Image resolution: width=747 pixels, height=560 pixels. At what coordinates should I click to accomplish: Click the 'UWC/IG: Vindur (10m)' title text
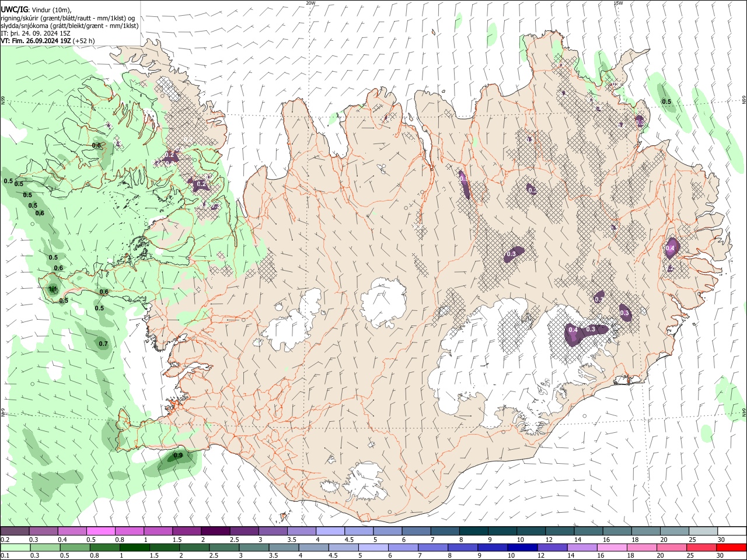pos(36,9)
